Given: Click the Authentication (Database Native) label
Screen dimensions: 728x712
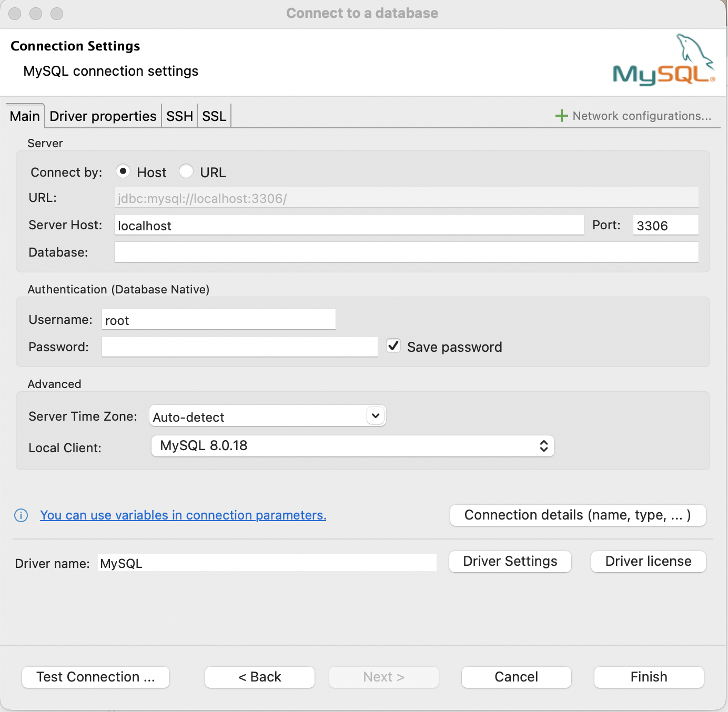Looking at the screenshot, I should click(x=118, y=289).
